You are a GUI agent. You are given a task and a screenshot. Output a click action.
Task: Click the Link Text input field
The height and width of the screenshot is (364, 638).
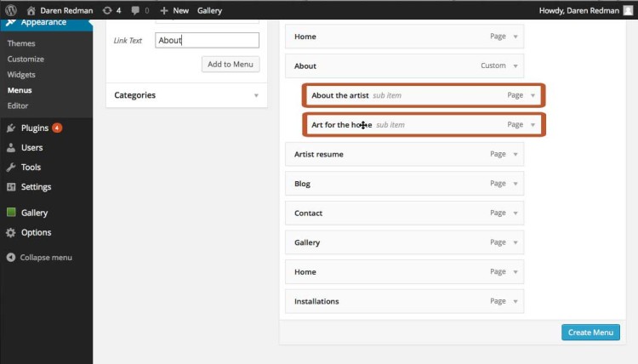[207, 40]
